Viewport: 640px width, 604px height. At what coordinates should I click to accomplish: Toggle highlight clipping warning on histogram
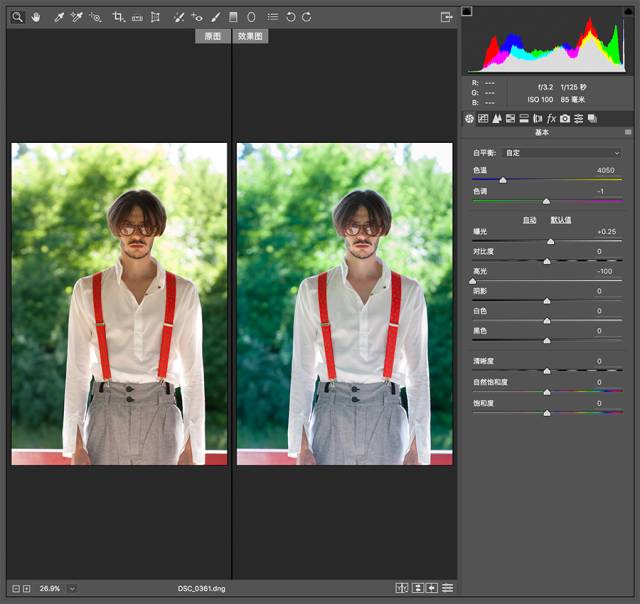629,11
